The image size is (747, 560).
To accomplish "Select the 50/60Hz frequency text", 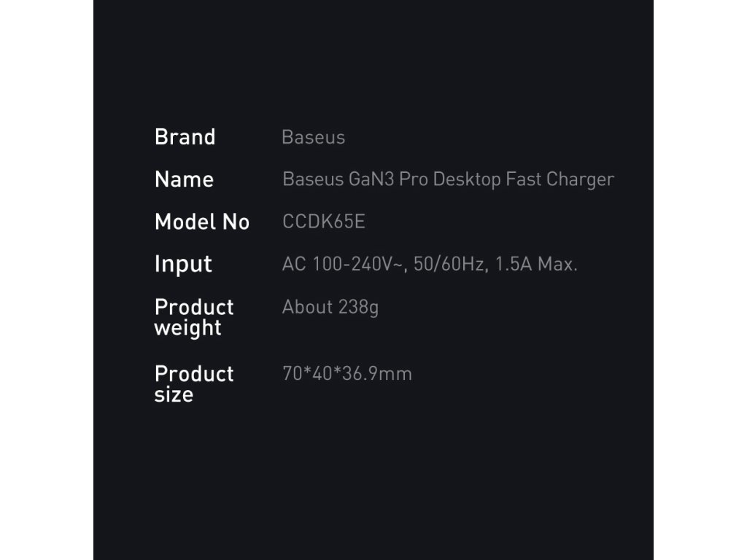I will pos(449,264).
